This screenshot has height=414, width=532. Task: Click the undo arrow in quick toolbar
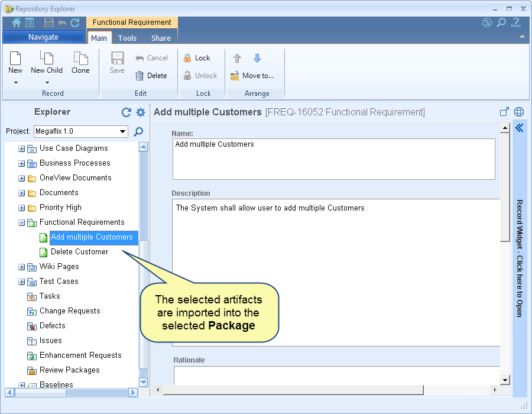click(62, 22)
